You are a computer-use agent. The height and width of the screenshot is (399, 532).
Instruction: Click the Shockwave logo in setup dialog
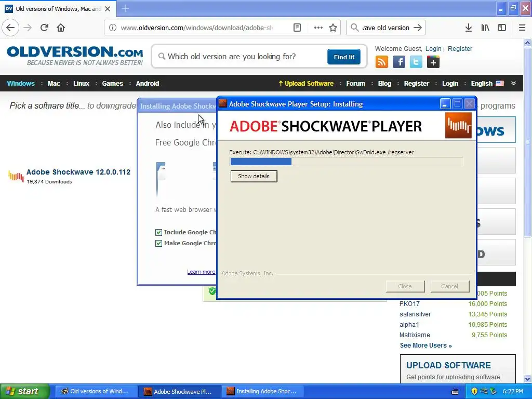(458, 126)
